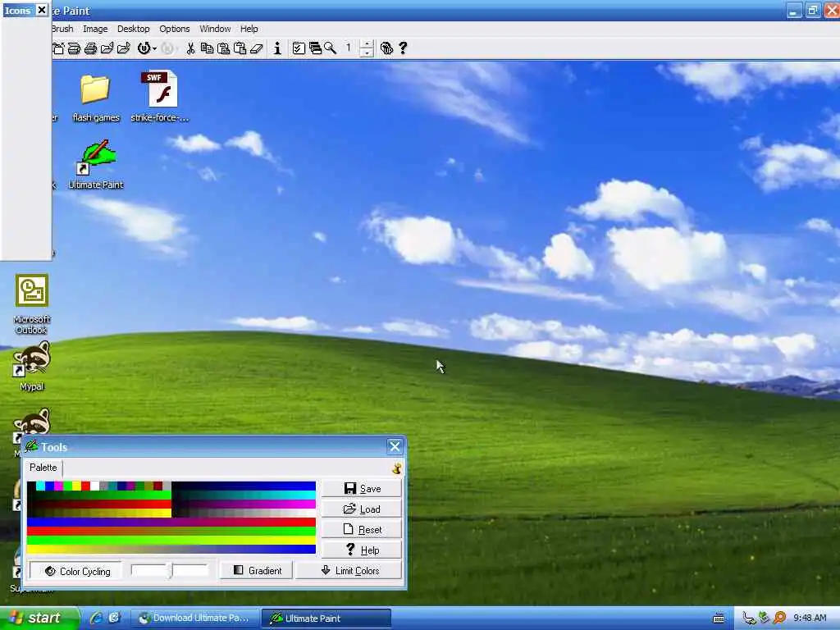Pick the yellow swatch in palette top row
The height and width of the screenshot is (630, 840).
(x=76, y=486)
